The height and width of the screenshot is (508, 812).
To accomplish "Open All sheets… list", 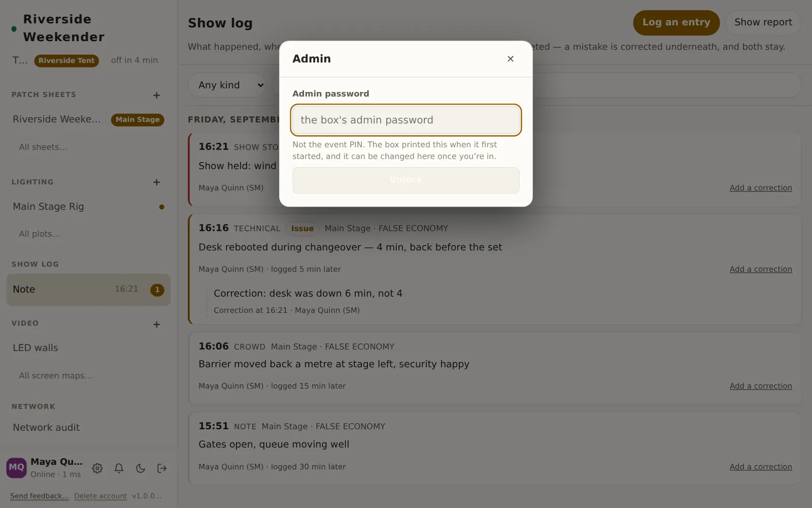I will tap(43, 147).
